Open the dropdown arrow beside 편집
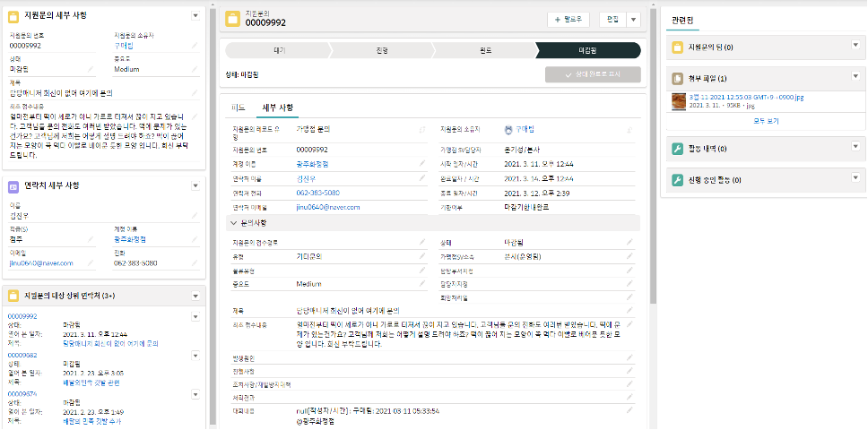This screenshot has height=430, width=868. (x=632, y=19)
